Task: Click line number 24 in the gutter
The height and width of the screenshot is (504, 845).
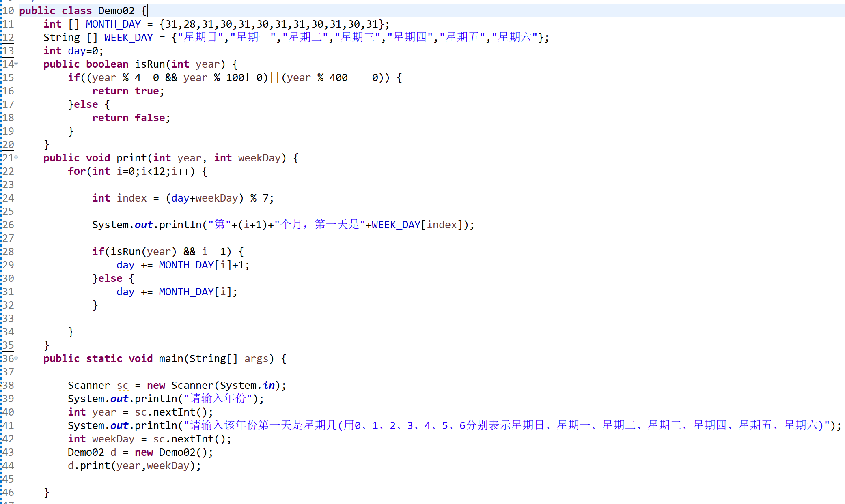Action: click(8, 198)
